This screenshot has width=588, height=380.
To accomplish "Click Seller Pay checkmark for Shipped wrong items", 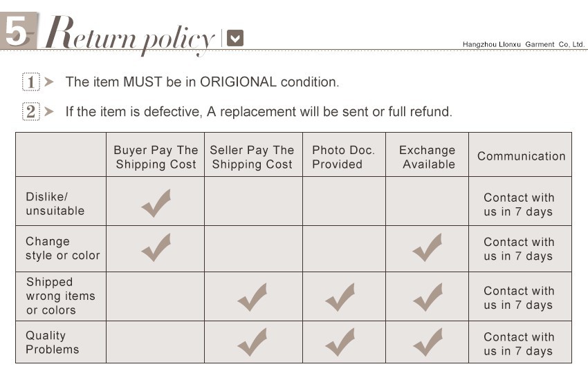I will point(252,296).
